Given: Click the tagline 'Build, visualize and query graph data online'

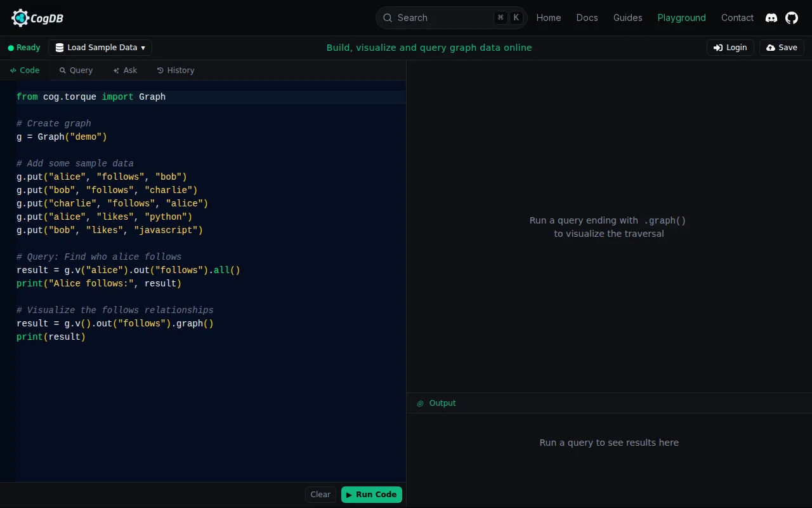Looking at the screenshot, I should [x=429, y=48].
